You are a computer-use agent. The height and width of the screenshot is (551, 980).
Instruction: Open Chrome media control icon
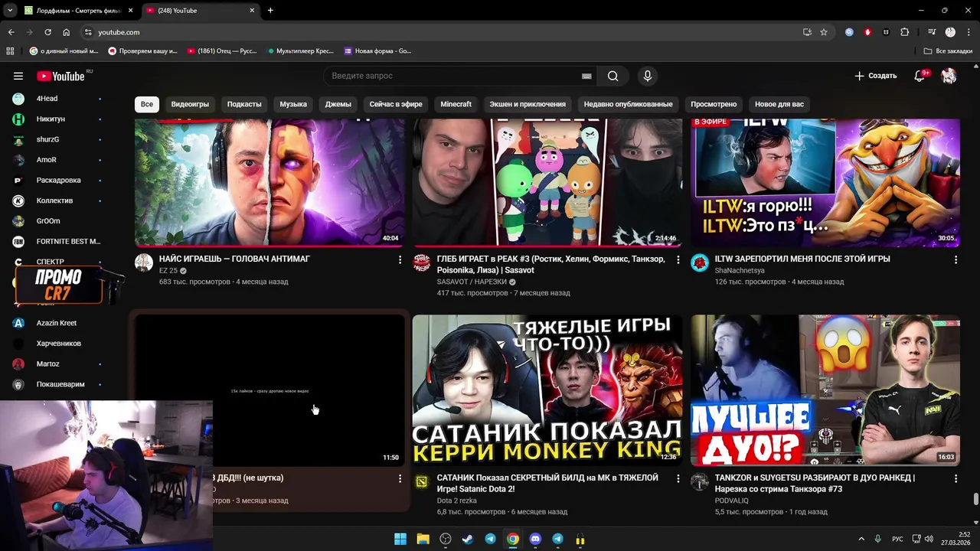click(932, 32)
